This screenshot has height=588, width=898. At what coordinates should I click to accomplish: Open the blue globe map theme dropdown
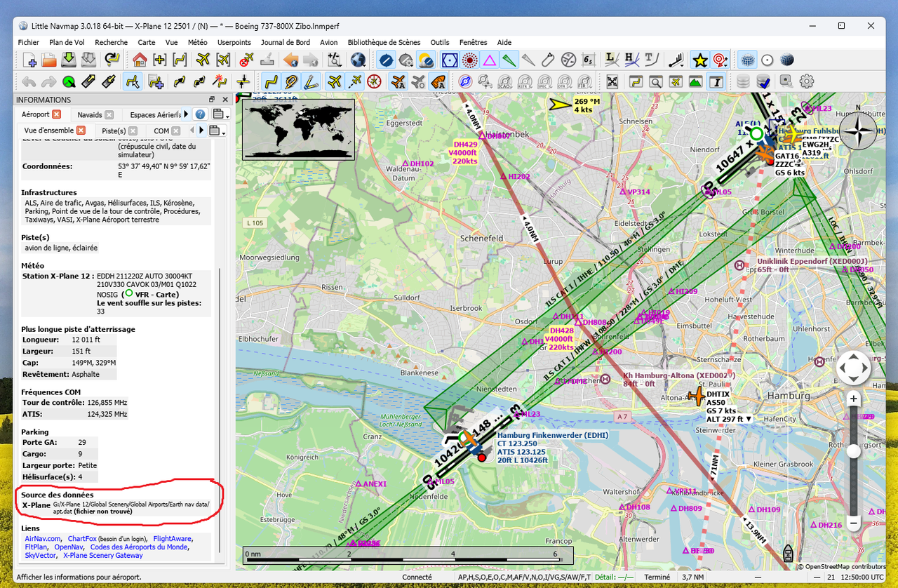359,60
